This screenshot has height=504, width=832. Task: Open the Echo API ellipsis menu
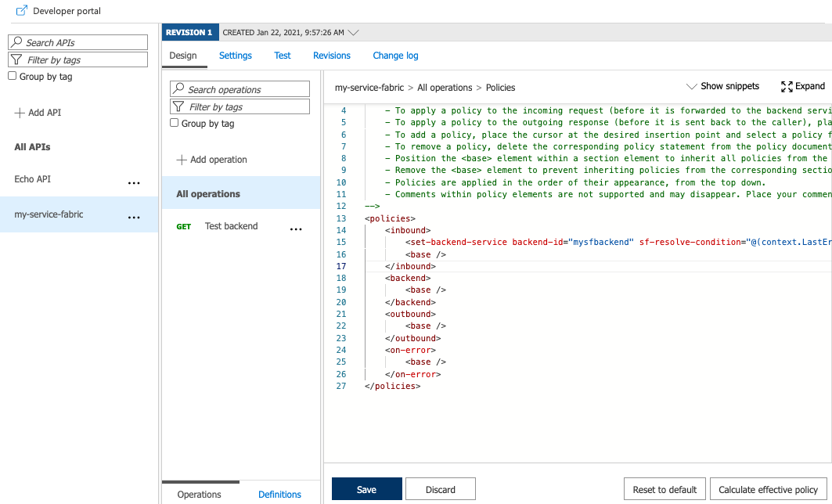[x=134, y=182]
